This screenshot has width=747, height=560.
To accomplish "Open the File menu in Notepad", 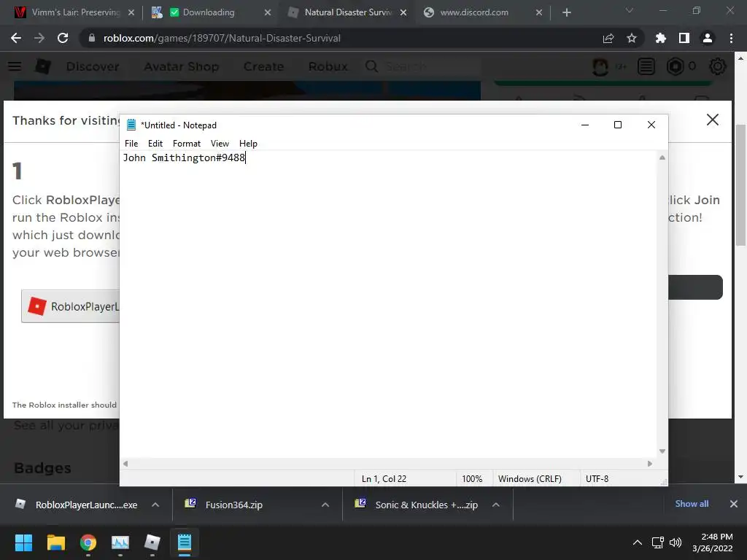I will (x=131, y=144).
